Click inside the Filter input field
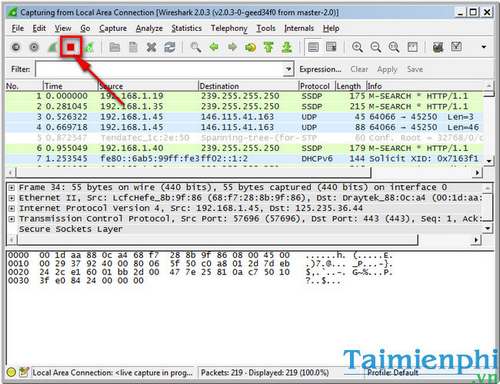Screen dimensions: 500x384 (x=160, y=69)
